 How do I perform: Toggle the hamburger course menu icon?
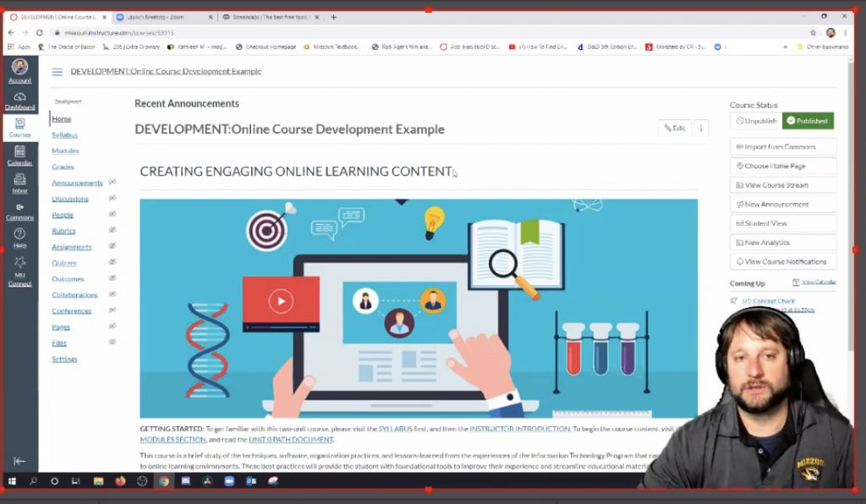pyautogui.click(x=58, y=72)
